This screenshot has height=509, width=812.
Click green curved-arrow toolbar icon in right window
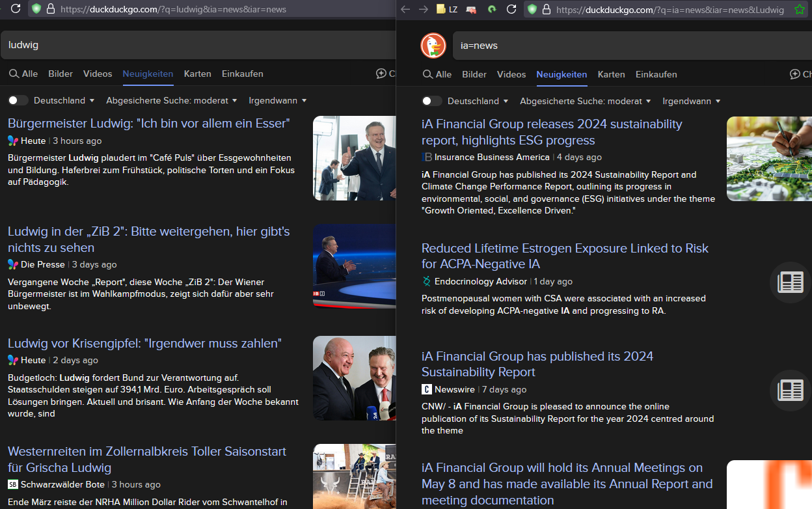(x=492, y=9)
